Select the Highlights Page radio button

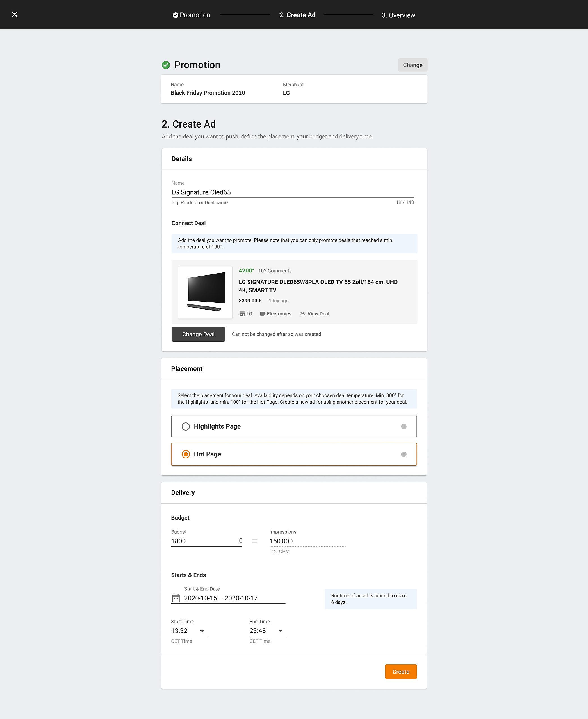186,427
